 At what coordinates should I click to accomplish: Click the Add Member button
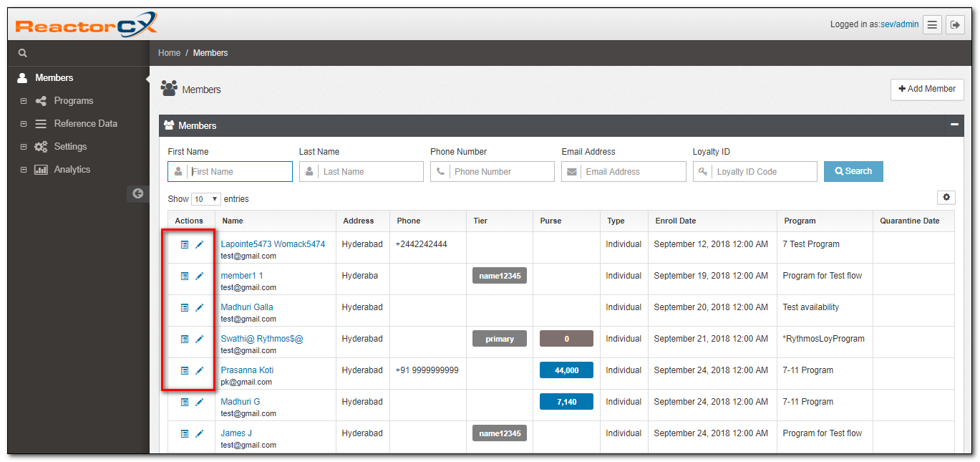[927, 89]
